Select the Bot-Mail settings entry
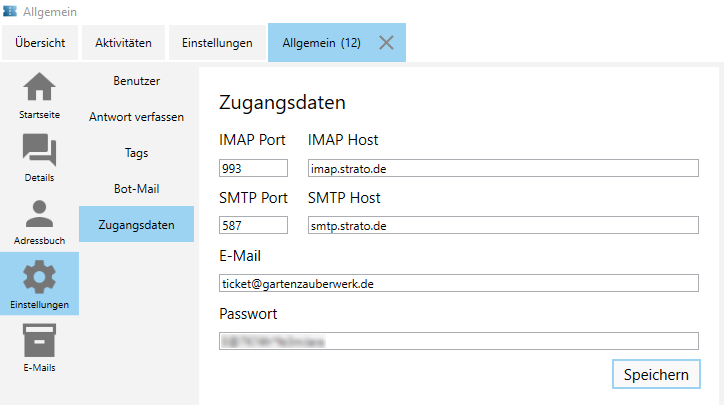 point(136,188)
